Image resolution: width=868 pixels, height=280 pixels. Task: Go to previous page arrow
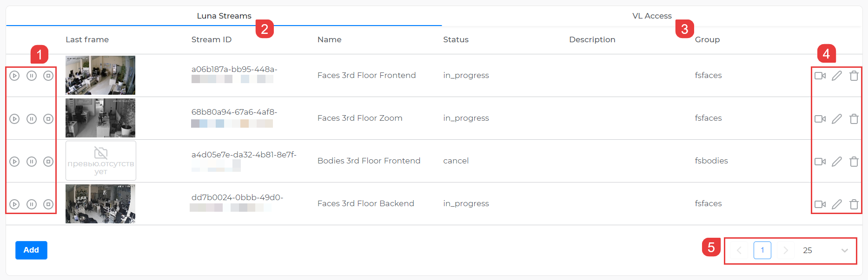[x=739, y=250]
